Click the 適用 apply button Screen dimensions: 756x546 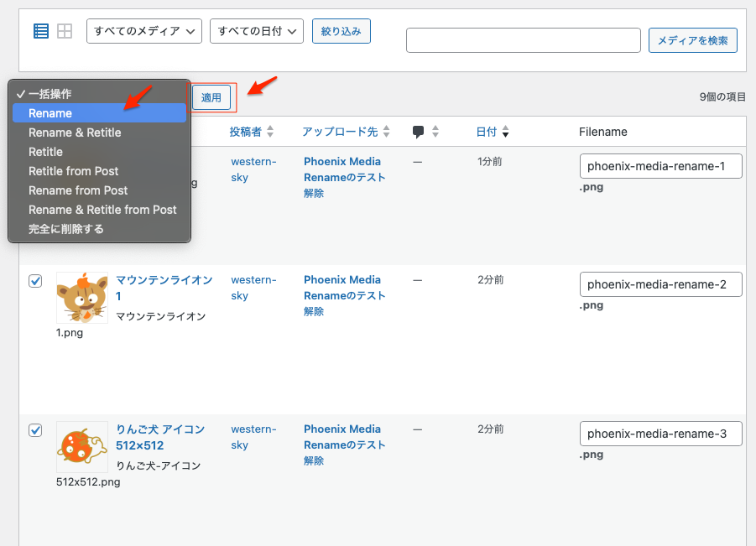[x=211, y=98]
